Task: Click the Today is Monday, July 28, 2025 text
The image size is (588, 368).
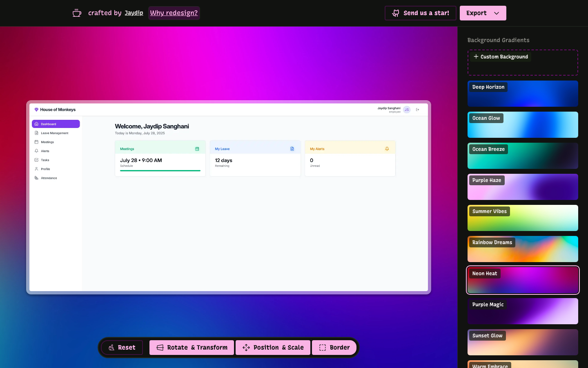Action: (140, 133)
